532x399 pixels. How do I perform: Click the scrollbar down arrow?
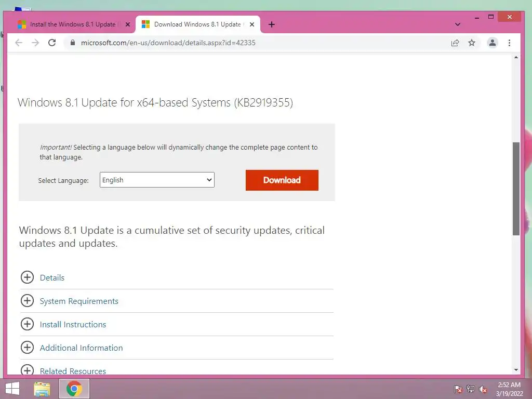click(516, 370)
